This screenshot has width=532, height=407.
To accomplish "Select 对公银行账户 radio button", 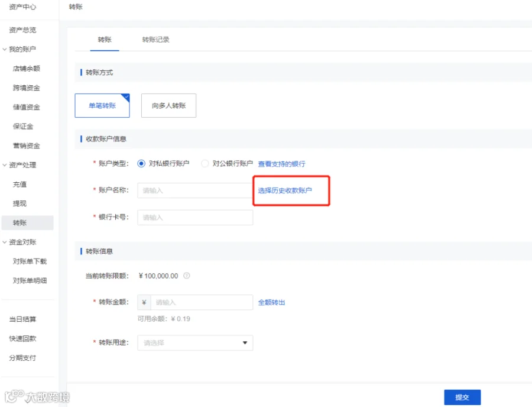I will (x=205, y=164).
